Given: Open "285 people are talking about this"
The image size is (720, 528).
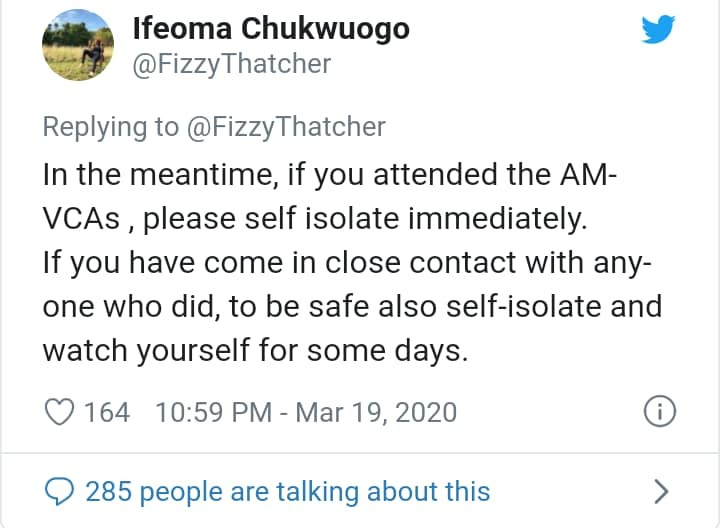Looking at the screenshot, I should (288, 491).
